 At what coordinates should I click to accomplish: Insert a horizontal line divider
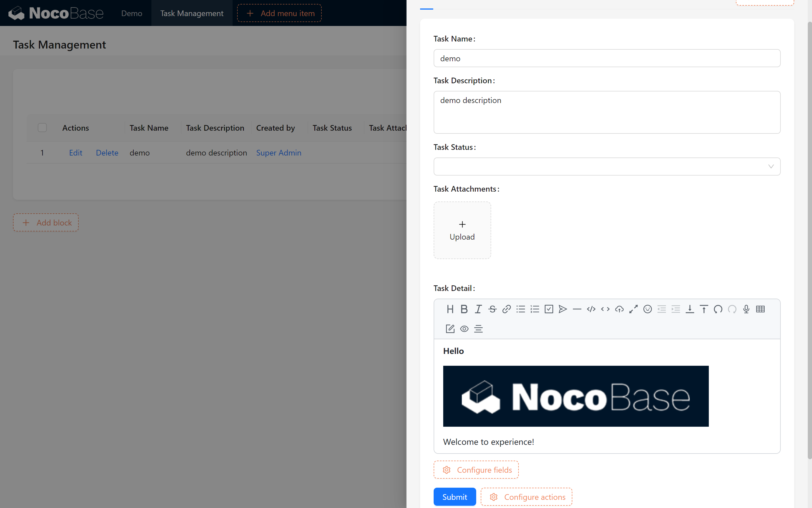point(577,309)
